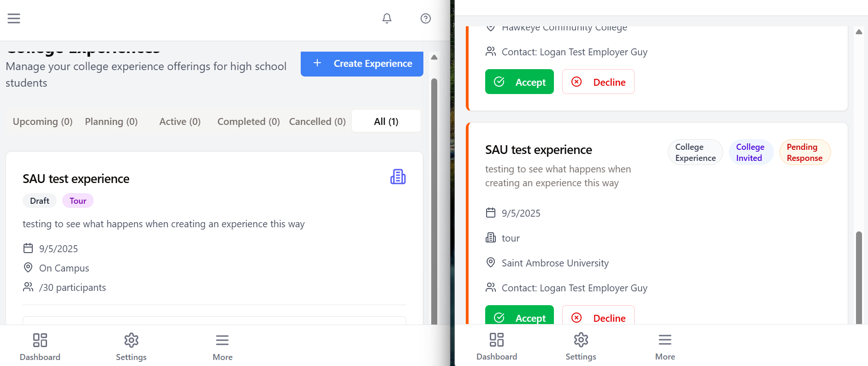
Task: Open Settings gear in right bottom navigation
Action: 581,346
